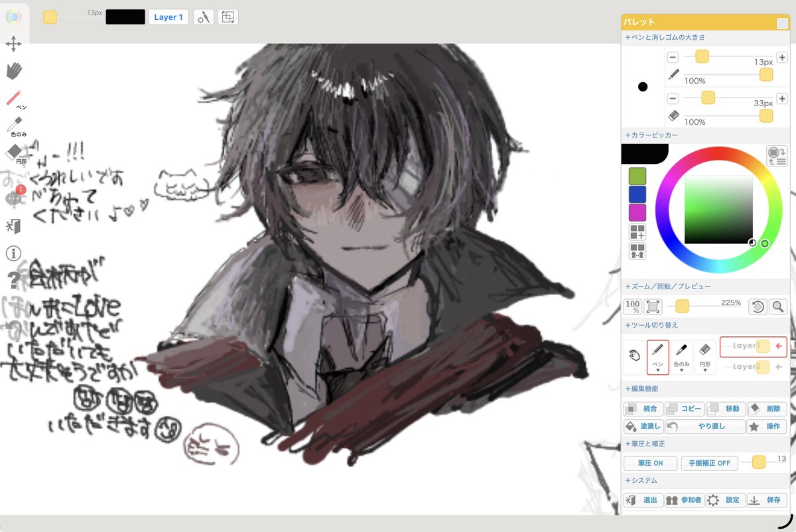Pick the blue color swatch
Viewport: 796px width, 532px height.
tap(637, 194)
